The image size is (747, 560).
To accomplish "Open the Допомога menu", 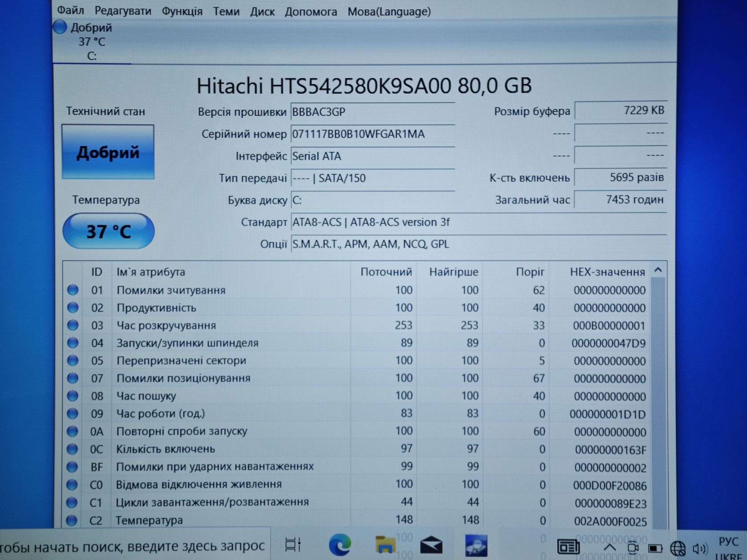I will pyautogui.click(x=311, y=12).
